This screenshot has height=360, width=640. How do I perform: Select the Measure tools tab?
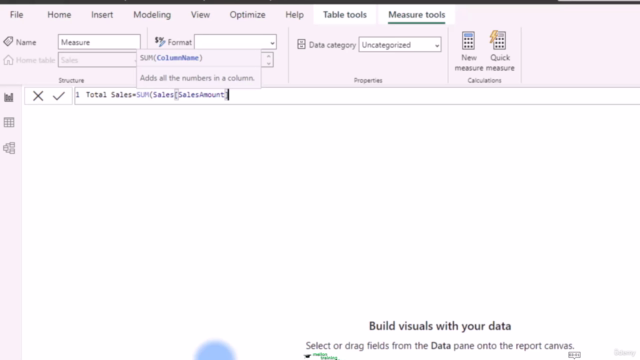click(416, 15)
